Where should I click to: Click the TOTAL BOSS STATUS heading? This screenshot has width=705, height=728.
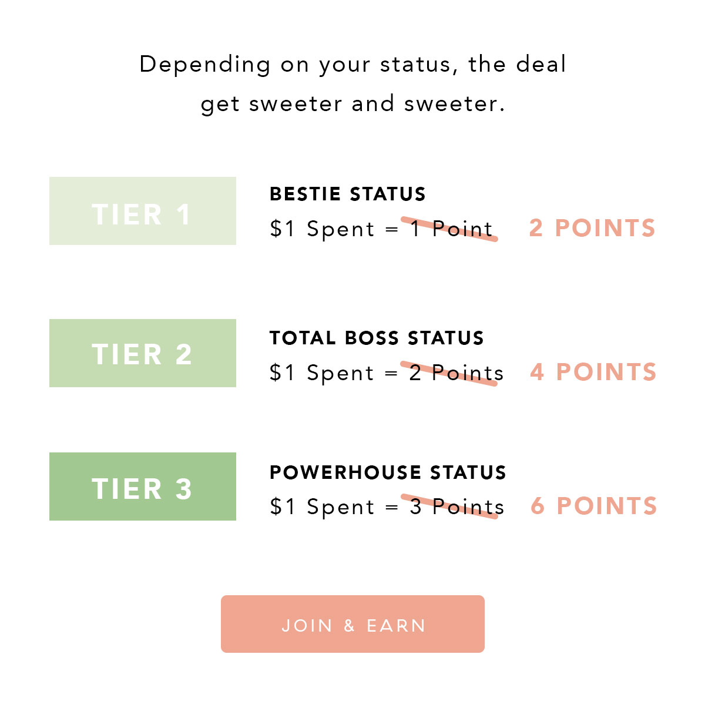click(377, 338)
